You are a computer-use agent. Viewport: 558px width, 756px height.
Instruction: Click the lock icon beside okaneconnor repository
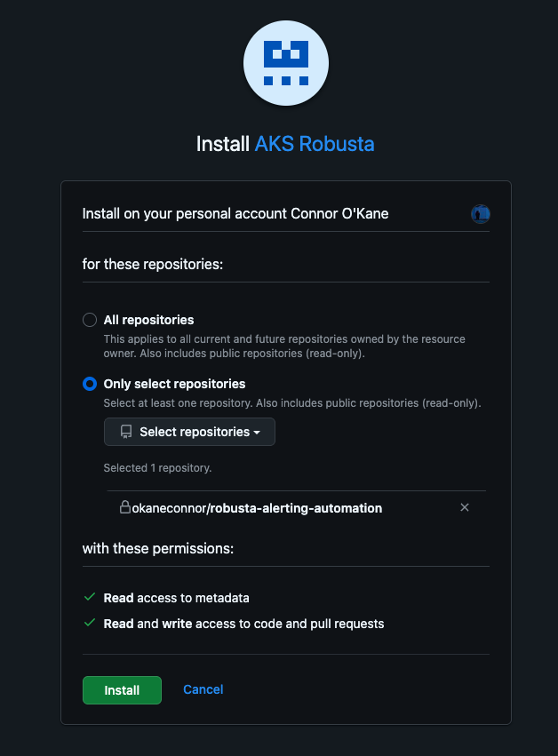(125, 507)
